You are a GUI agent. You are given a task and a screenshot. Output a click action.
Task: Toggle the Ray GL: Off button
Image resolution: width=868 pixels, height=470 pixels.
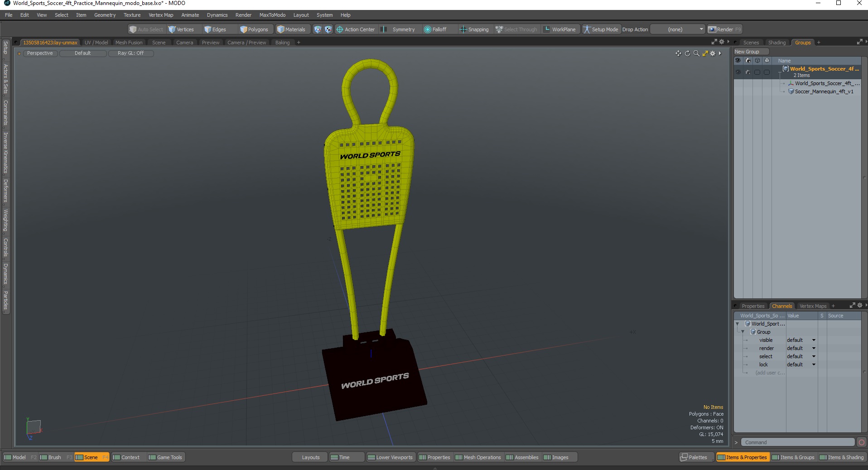(131, 53)
